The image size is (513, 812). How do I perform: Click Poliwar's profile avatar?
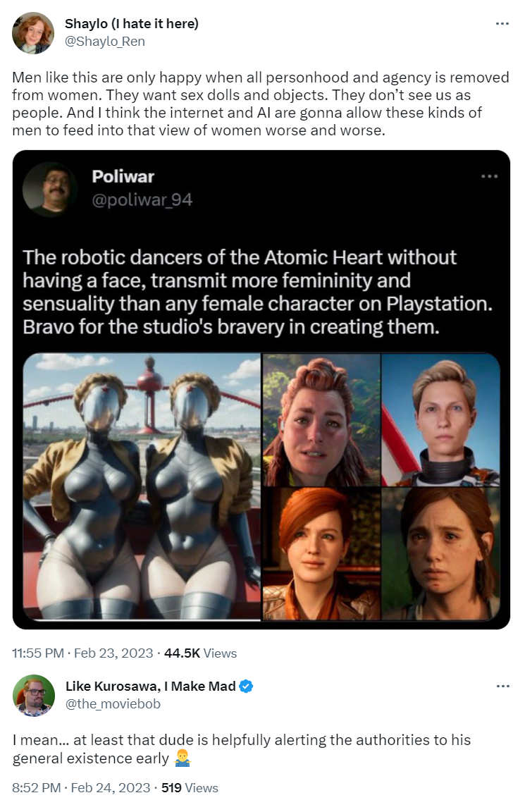50,188
